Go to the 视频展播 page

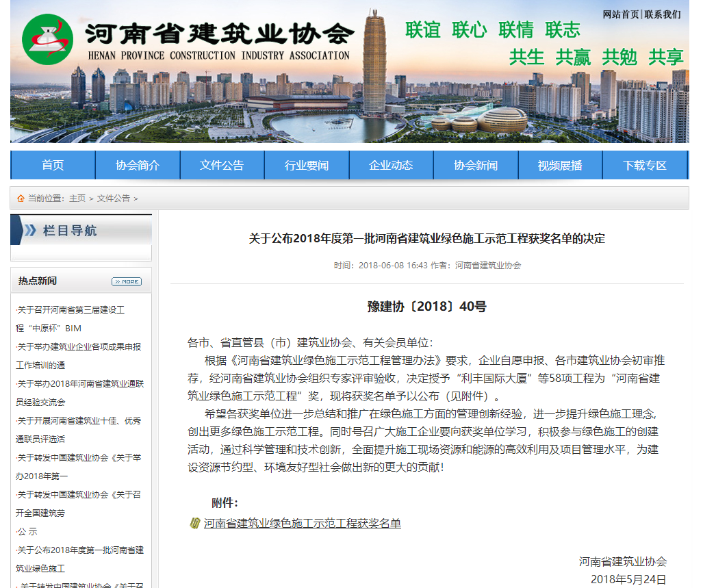click(560, 166)
